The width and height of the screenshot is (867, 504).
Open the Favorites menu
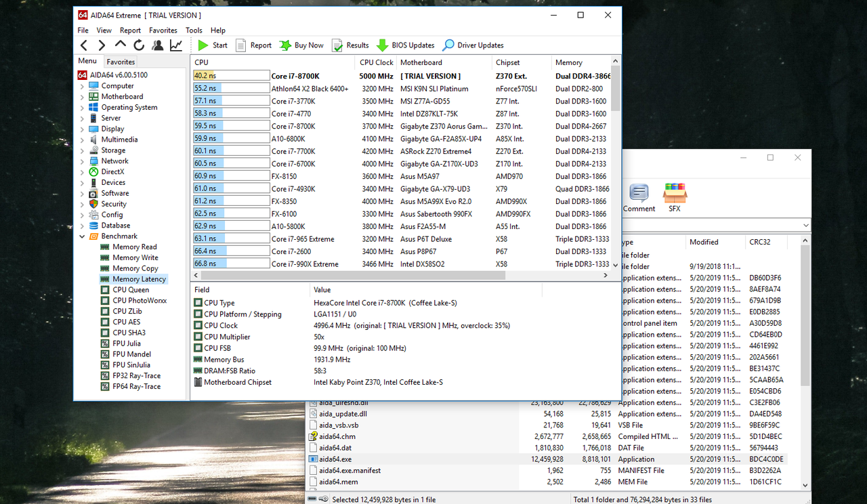(x=163, y=30)
